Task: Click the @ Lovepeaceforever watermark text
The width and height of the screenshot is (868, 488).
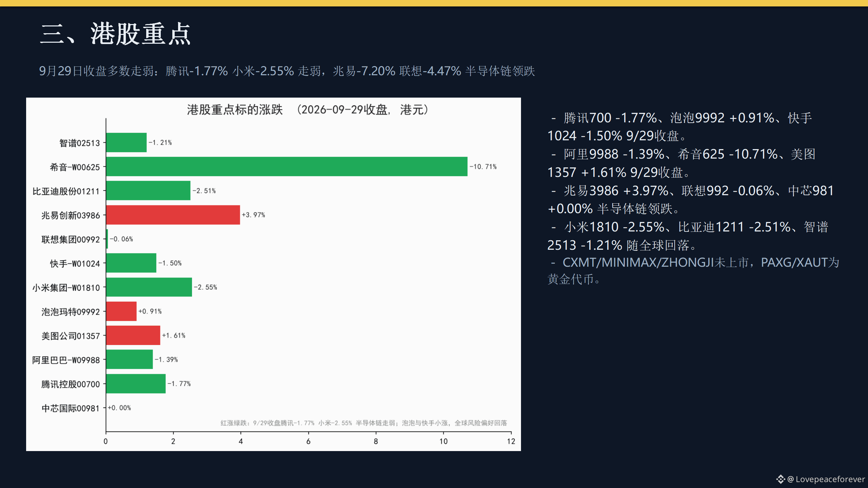Action: coord(826,479)
